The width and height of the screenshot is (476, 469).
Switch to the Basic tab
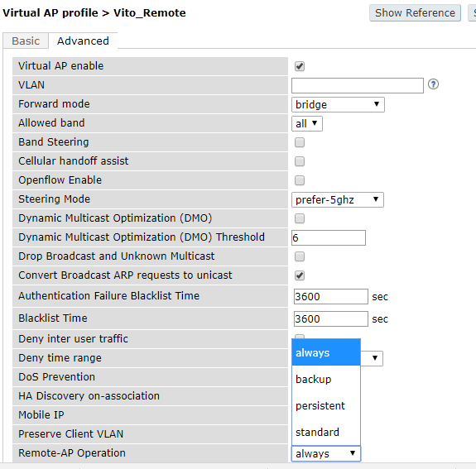coord(26,41)
